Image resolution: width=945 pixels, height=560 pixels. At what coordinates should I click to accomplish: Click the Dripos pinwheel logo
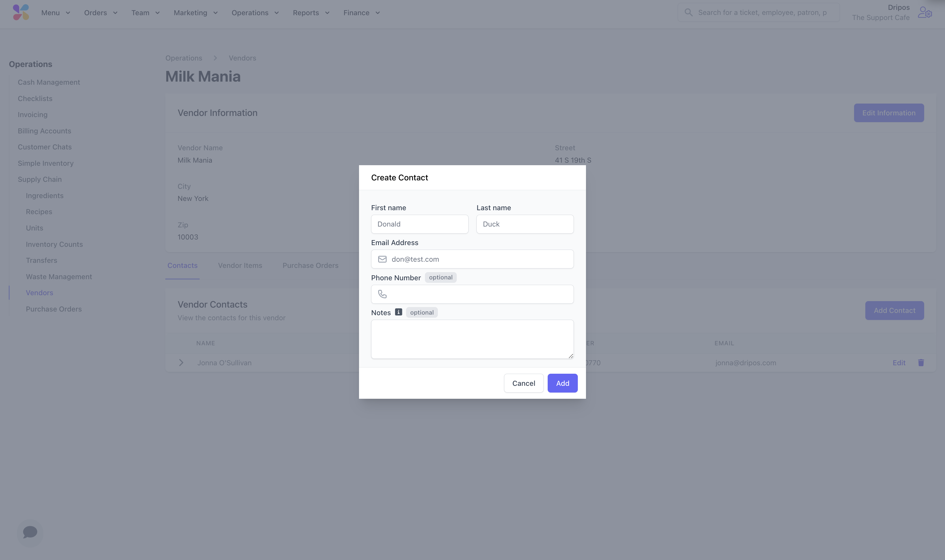[21, 12]
